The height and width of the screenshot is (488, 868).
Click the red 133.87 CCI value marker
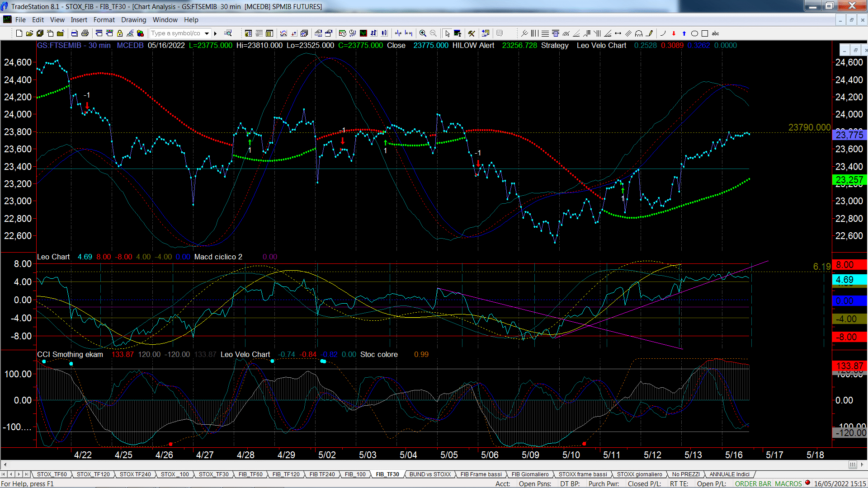click(849, 366)
